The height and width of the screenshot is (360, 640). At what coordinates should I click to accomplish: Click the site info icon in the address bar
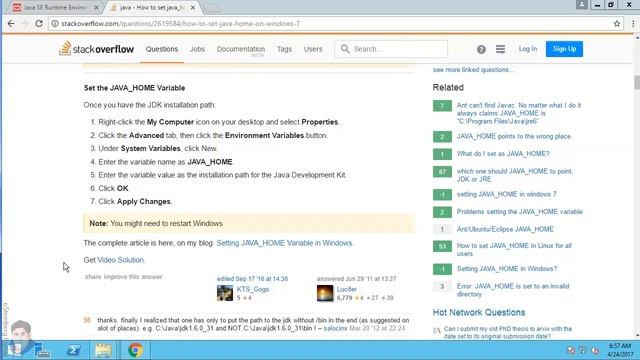click(54, 24)
